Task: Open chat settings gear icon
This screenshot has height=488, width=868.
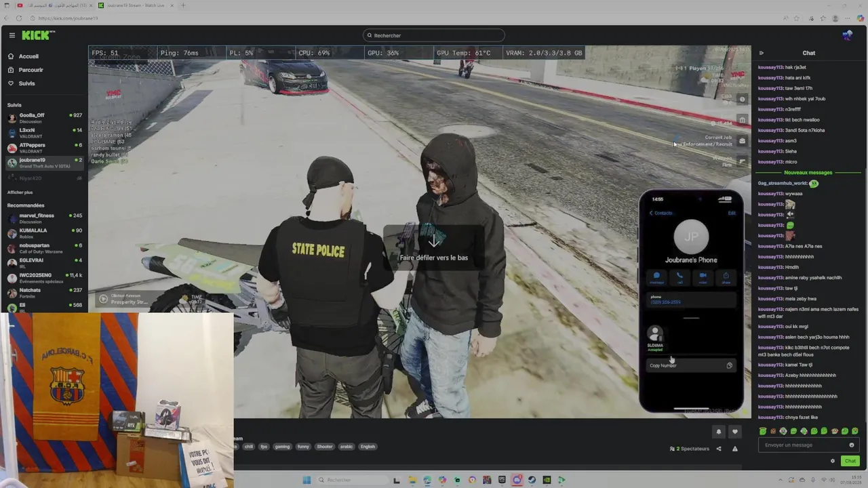Action: pyautogui.click(x=833, y=461)
